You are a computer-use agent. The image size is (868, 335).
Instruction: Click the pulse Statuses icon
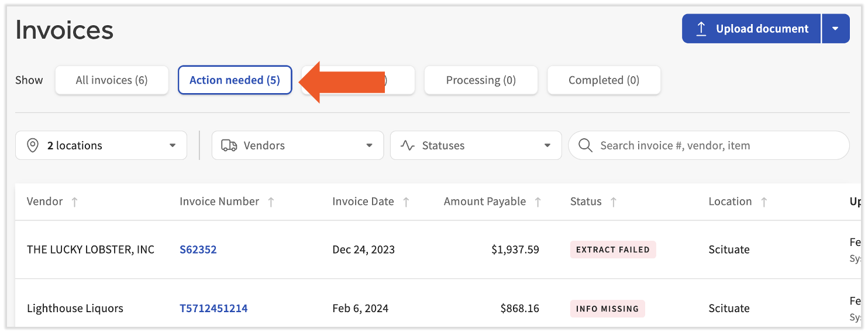(408, 145)
